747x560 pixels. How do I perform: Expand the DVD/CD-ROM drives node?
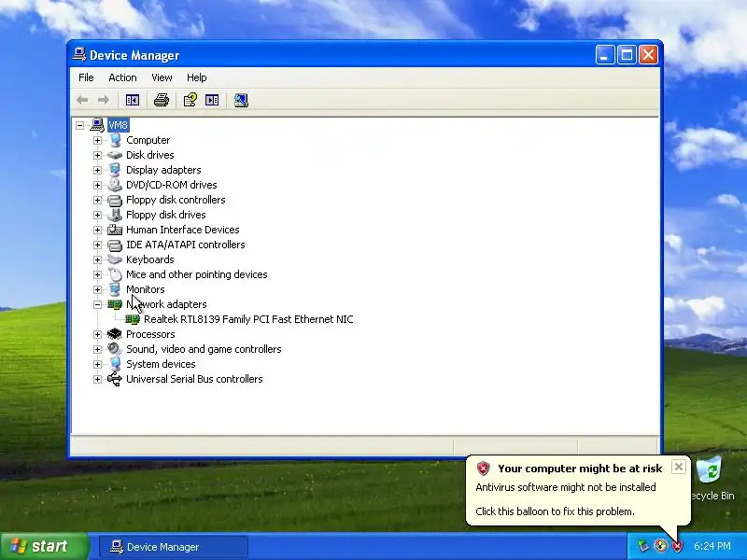(x=98, y=185)
